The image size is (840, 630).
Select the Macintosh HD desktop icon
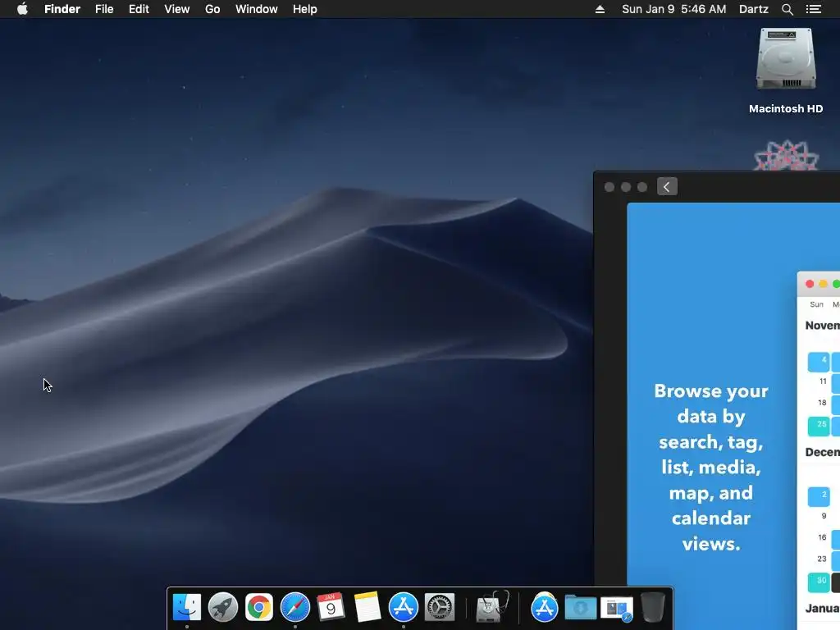coord(786,59)
